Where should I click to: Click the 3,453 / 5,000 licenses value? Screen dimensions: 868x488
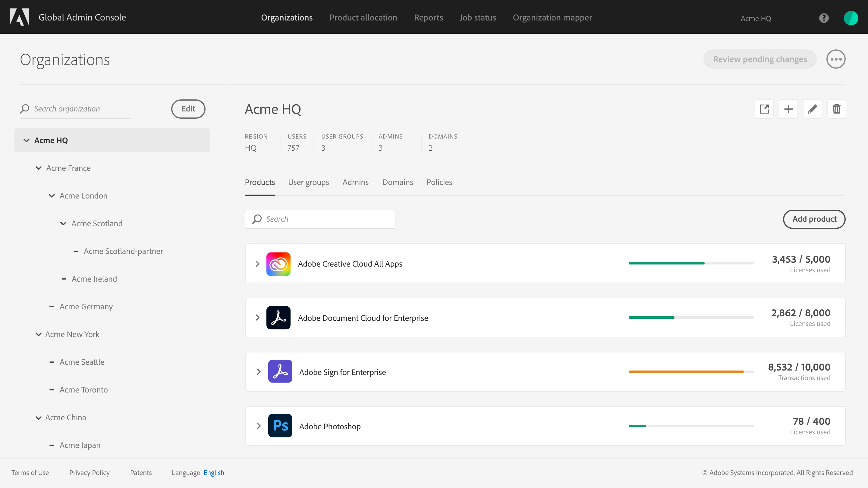(801, 259)
